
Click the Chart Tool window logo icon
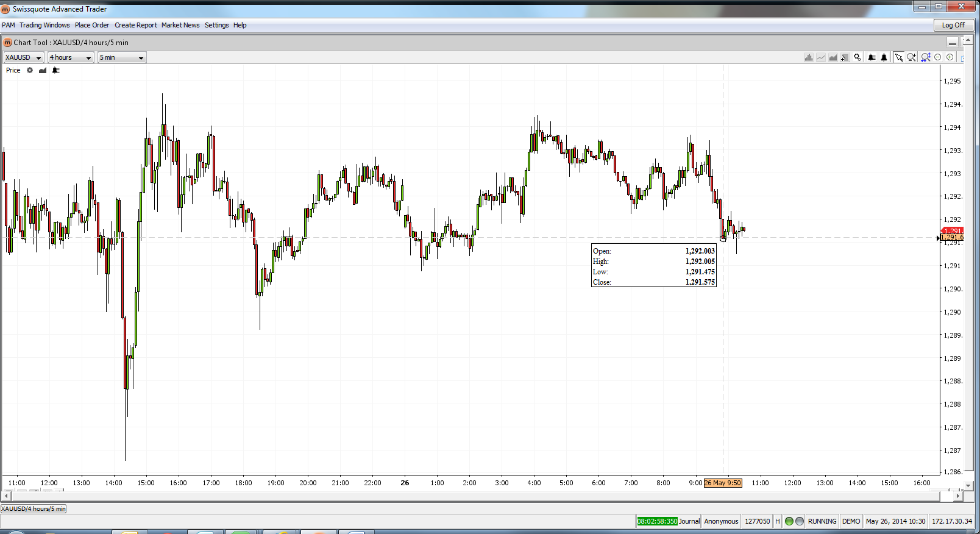click(x=8, y=43)
